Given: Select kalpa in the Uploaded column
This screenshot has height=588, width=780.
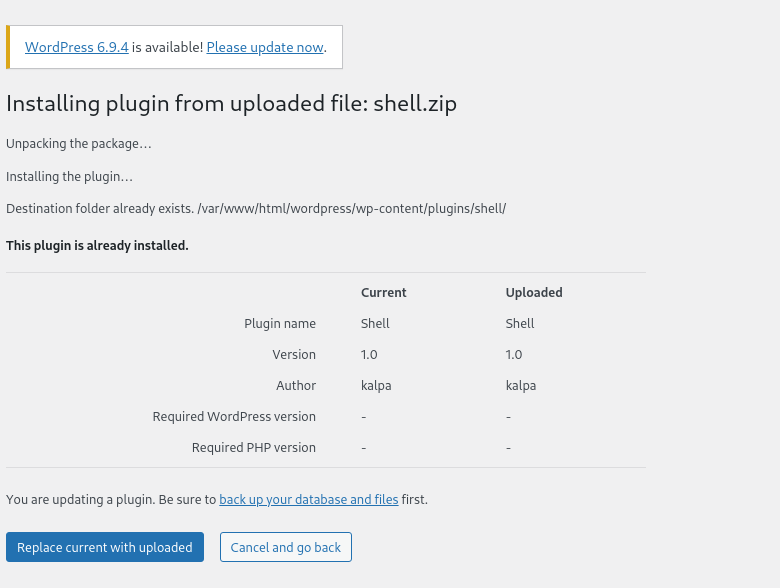Looking at the screenshot, I should point(521,386).
